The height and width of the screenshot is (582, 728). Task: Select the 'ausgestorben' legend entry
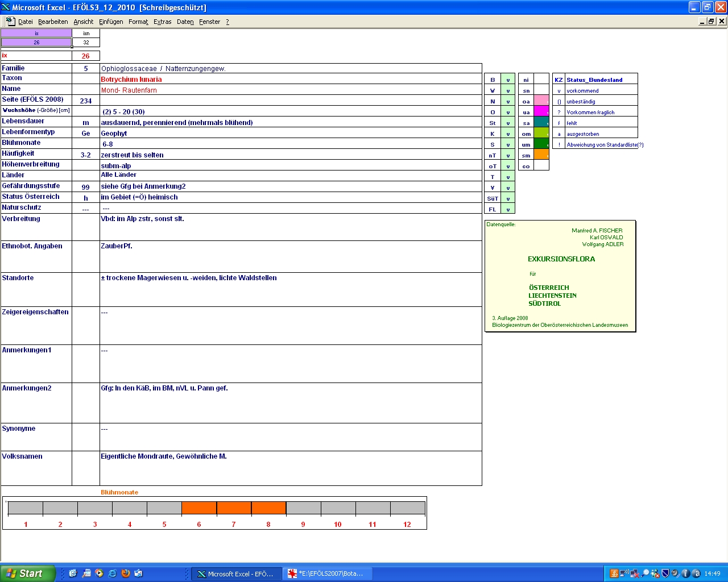point(601,134)
